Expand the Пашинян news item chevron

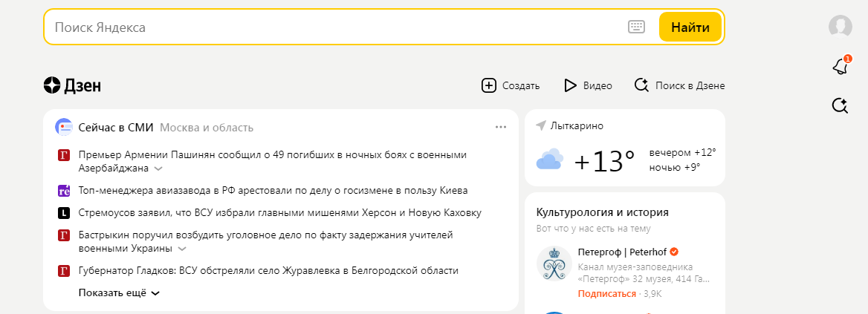(158, 168)
